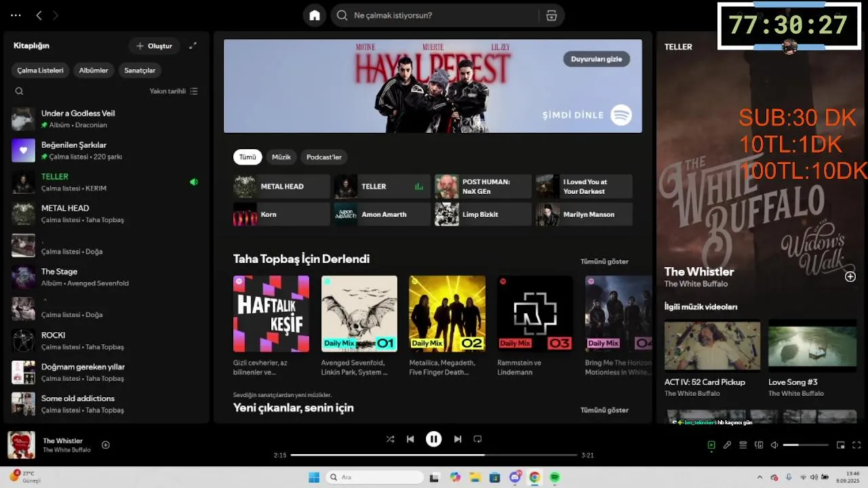Seek within the song progress bar
868x488 pixels.
point(434,455)
